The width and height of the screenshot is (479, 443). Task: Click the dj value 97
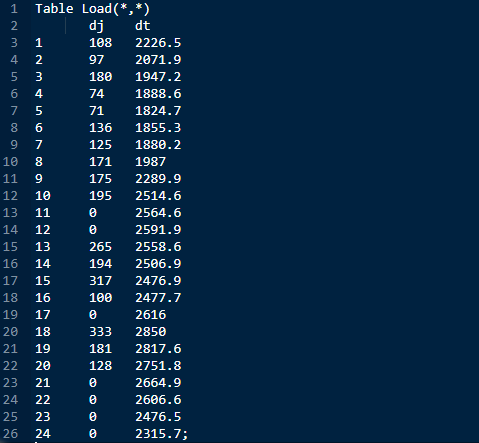pyautogui.click(x=97, y=60)
